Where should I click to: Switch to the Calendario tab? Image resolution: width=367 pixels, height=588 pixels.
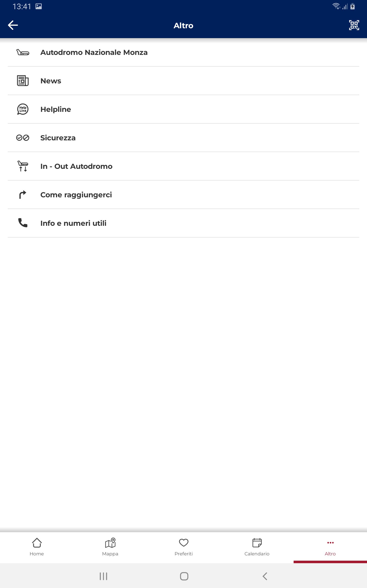coord(257,547)
